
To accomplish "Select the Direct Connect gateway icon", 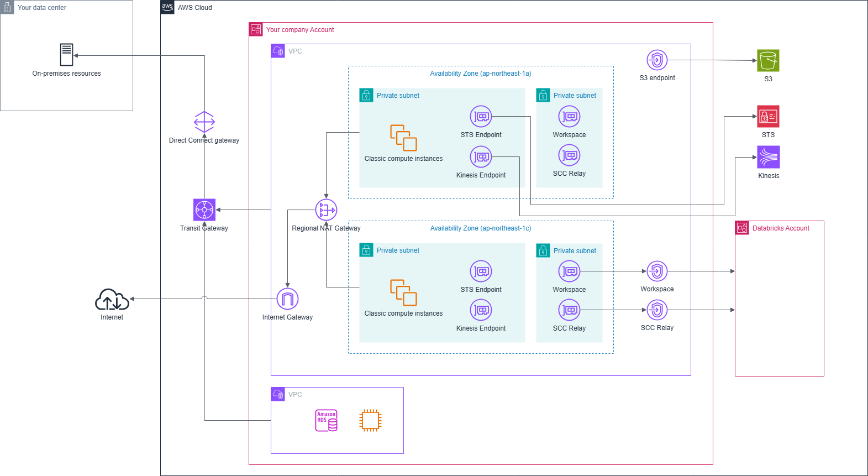I will 204,122.
